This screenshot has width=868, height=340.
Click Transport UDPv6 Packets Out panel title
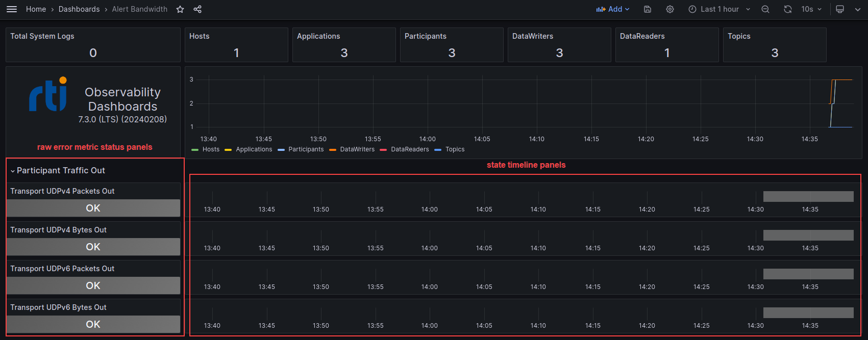pos(62,269)
